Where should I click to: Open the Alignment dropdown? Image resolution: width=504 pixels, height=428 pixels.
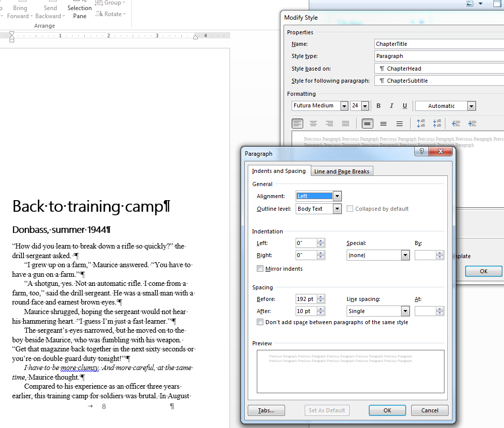pos(338,196)
